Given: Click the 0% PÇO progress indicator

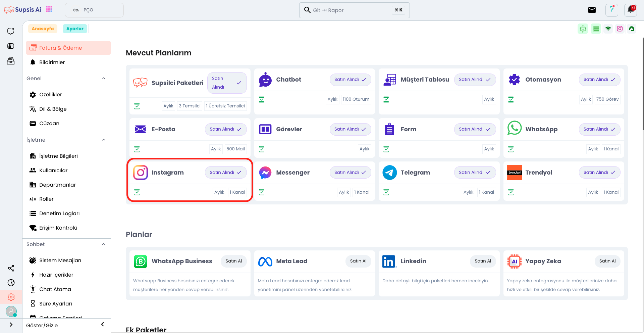Looking at the screenshot, I should tap(94, 10).
